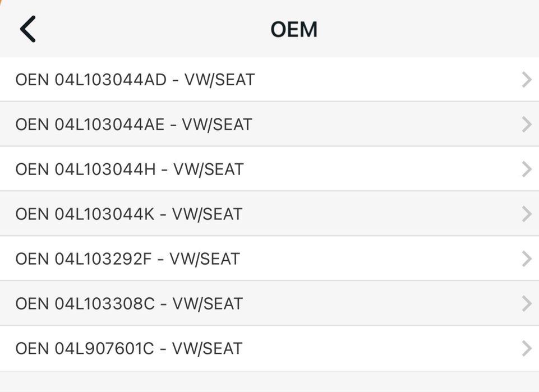Click the empty row below 04L907601C
This screenshot has width=539, height=392.
pyautogui.click(x=269, y=382)
